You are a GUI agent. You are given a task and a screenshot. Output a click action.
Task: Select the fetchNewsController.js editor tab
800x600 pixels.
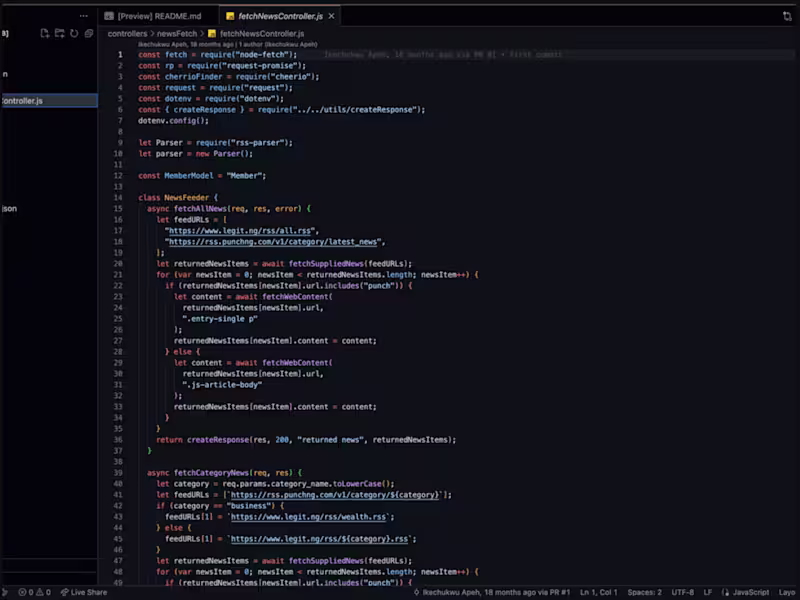click(x=280, y=16)
